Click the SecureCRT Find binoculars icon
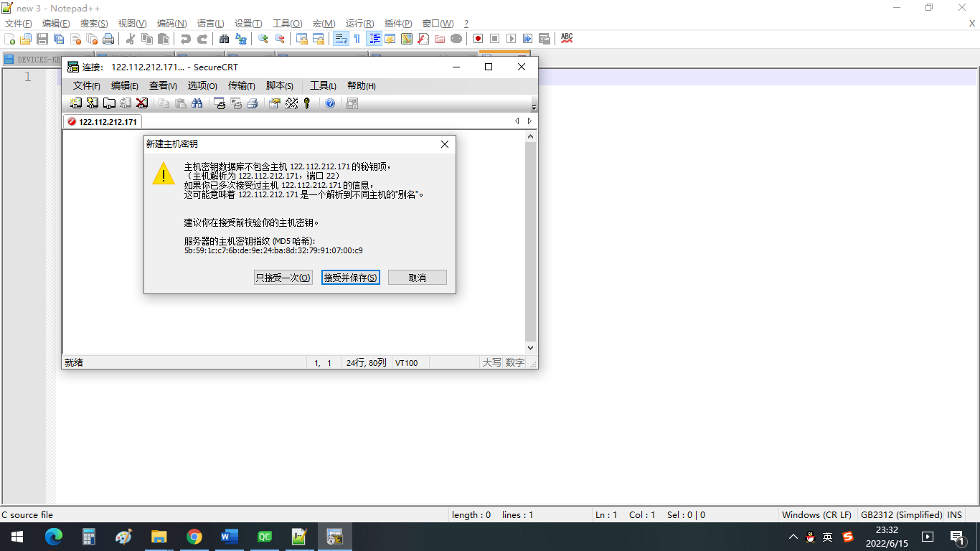 197,103
